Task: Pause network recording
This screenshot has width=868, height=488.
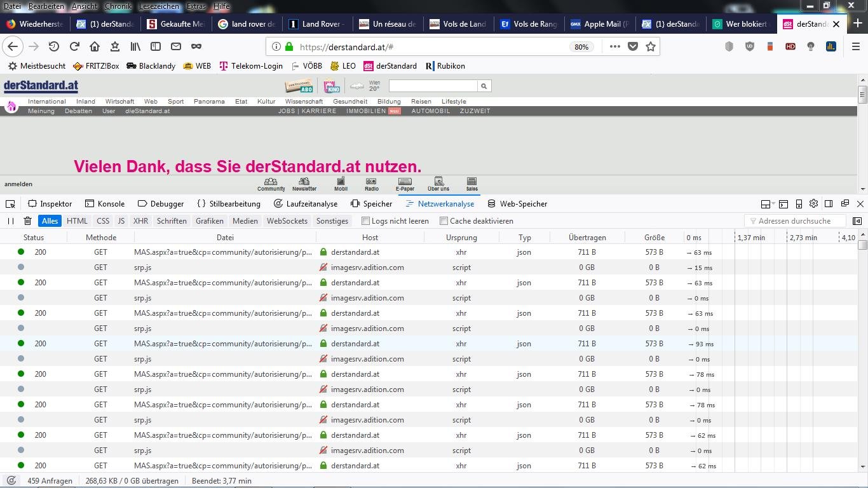Action: tap(11, 221)
